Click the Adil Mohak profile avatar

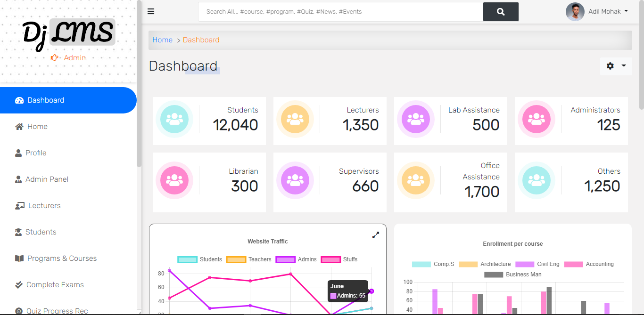(575, 12)
